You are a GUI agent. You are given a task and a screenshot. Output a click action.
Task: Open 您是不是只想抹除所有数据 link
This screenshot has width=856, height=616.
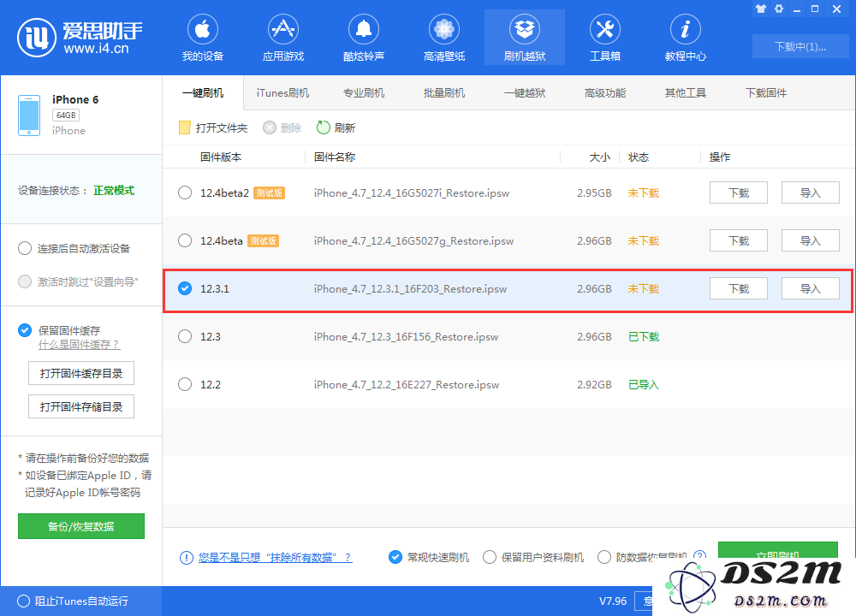(x=275, y=557)
